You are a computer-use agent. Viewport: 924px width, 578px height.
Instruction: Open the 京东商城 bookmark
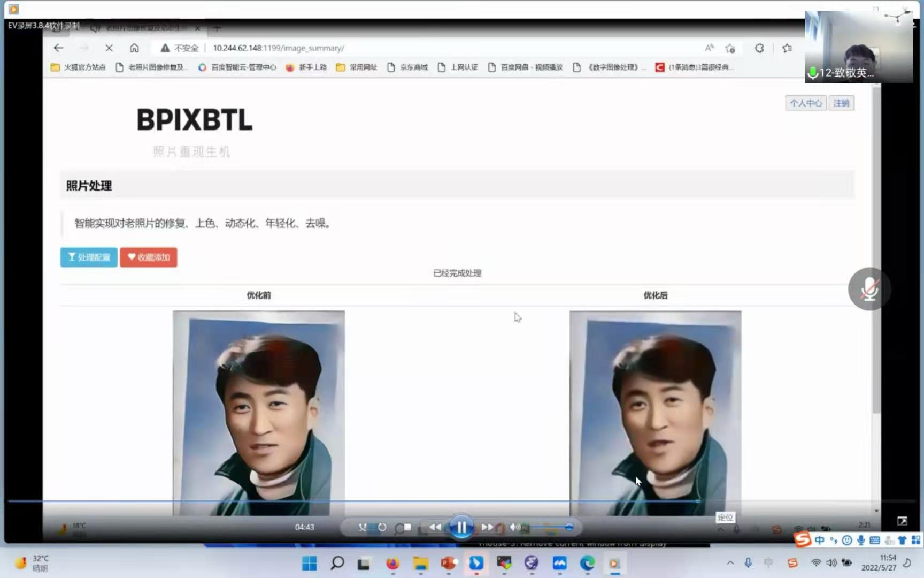[x=407, y=67]
